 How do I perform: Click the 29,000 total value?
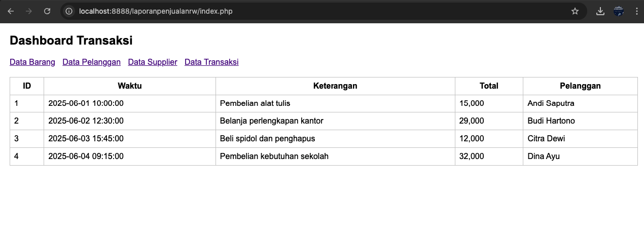[472, 121]
